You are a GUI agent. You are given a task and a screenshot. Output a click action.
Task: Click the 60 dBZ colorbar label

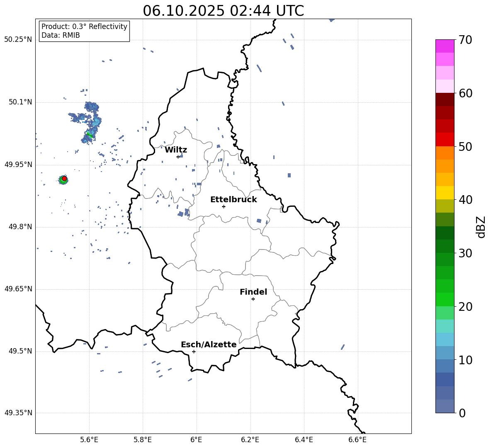465,93
